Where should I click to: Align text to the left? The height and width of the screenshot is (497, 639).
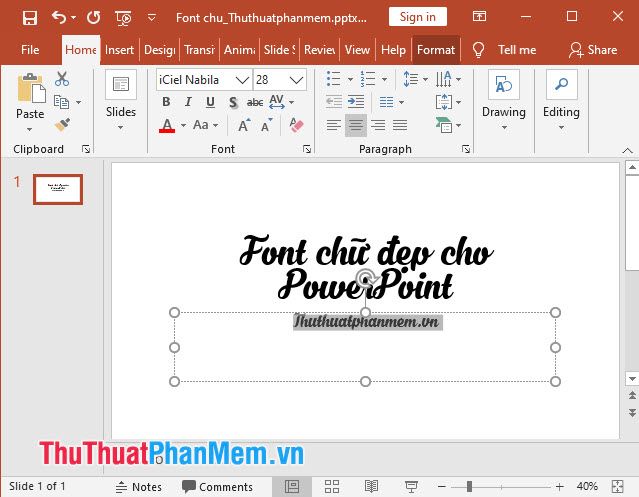point(334,125)
